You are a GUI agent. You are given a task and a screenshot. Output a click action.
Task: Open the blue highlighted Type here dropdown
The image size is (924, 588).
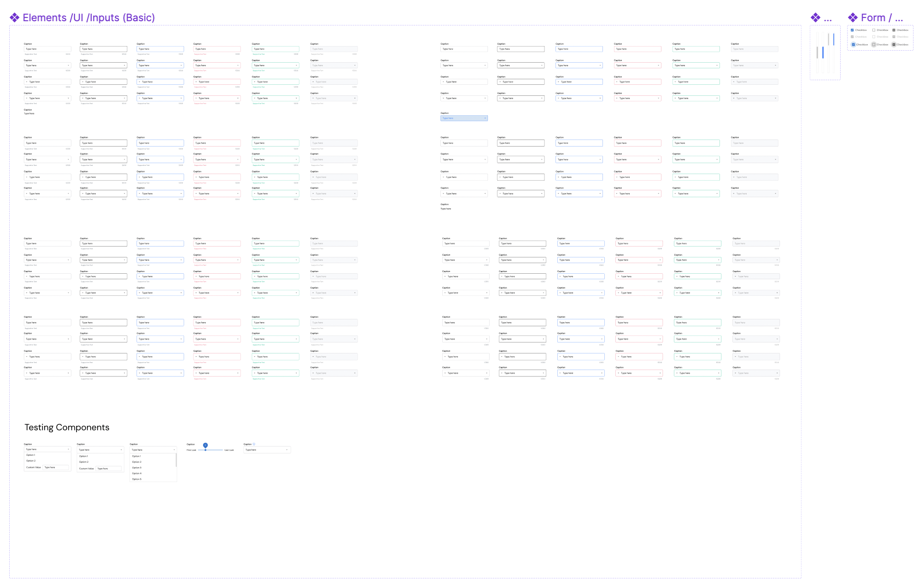coord(464,118)
